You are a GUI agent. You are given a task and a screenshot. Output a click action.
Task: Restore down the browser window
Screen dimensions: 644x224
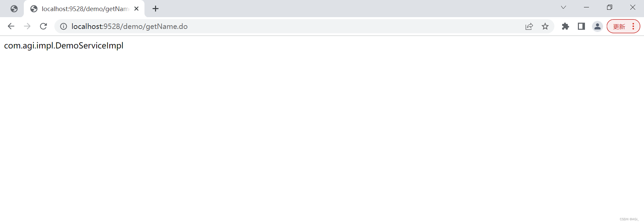click(609, 7)
